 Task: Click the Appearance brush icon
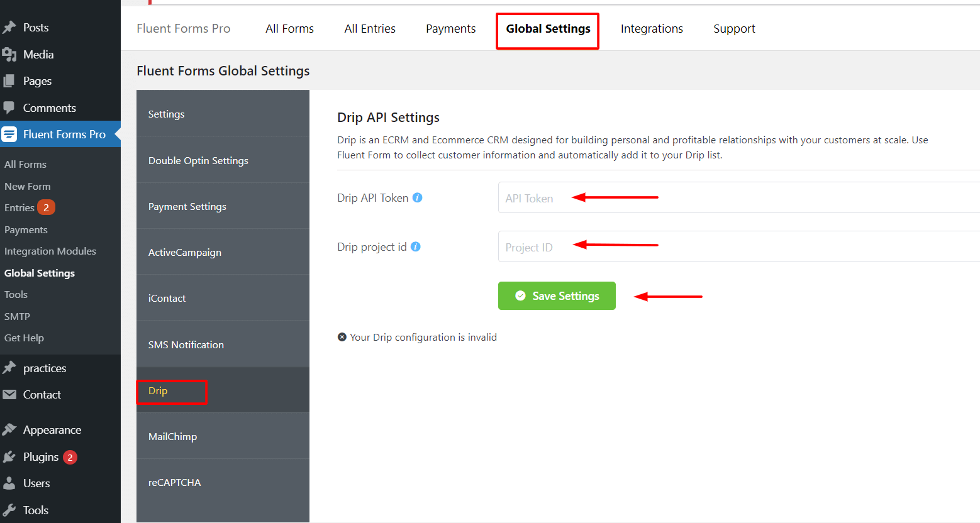coord(9,430)
